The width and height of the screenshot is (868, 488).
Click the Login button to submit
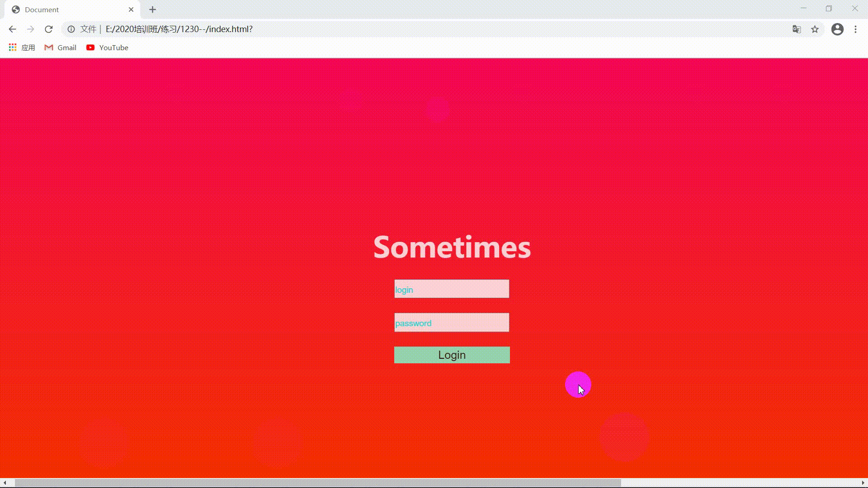tap(453, 355)
